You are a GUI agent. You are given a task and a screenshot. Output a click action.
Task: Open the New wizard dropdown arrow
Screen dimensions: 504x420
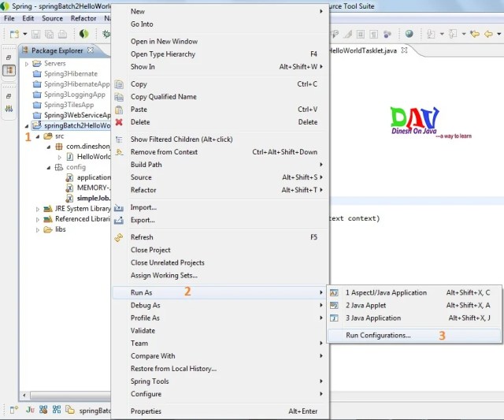click(x=24, y=34)
